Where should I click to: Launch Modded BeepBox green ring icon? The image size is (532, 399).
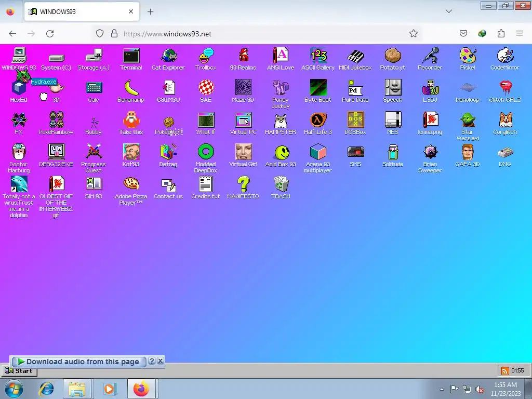point(206,152)
